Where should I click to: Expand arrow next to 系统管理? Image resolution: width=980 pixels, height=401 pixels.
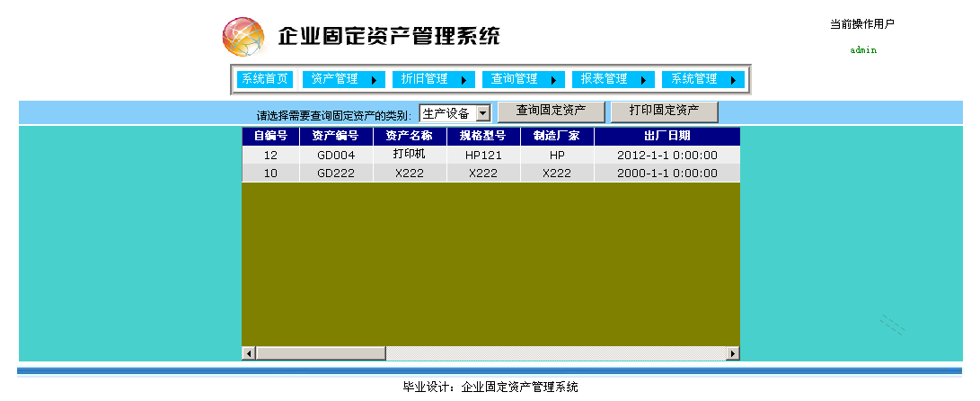tap(734, 80)
